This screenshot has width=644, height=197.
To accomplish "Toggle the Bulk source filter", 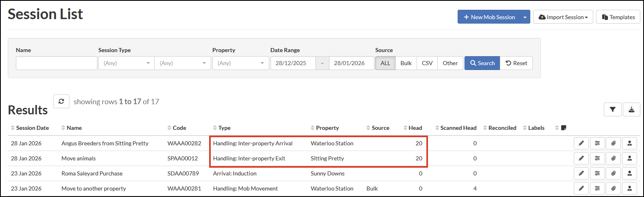I will 406,63.
